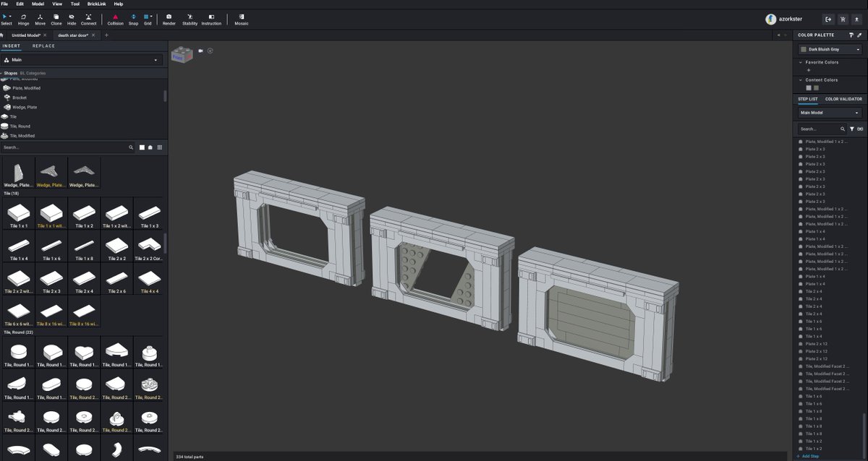Activate the Hinge tool
The width and height of the screenshot is (868, 461).
pos(24,19)
